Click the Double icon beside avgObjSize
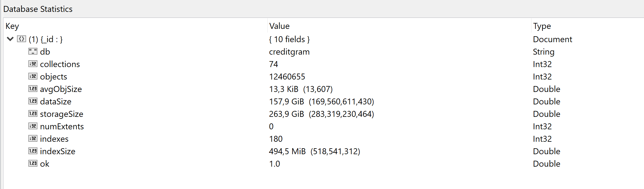Image resolution: width=644 pixels, height=189 pixels. tap(33, 89)
